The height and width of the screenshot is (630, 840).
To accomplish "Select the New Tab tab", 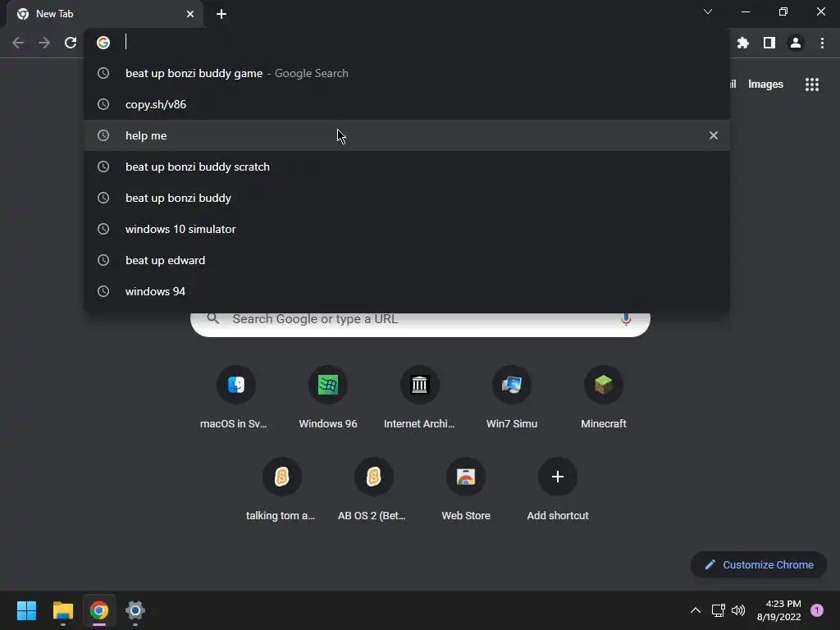I will click(x=105, y=14).
